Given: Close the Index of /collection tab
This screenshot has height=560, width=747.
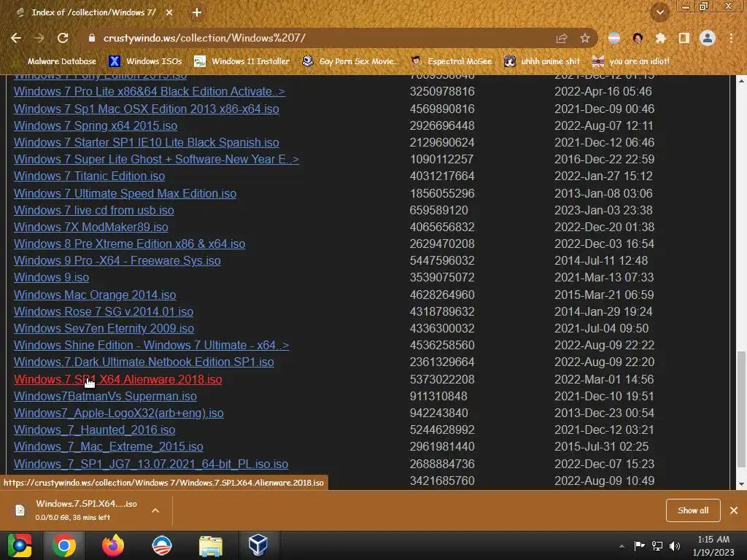Looking at the screenshot, I should pyautogui.click(x=169, y=12).
